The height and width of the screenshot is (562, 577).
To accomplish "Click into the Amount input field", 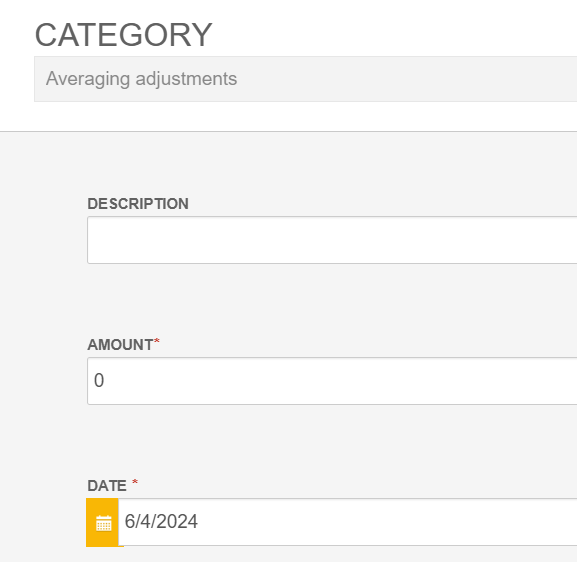I will tap(332, 381).
